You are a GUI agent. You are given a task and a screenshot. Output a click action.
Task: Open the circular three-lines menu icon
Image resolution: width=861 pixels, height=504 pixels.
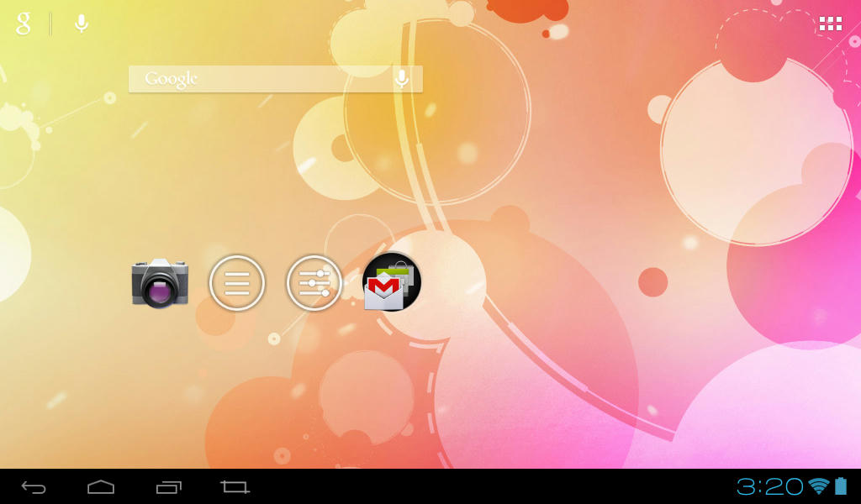(237, 283)
